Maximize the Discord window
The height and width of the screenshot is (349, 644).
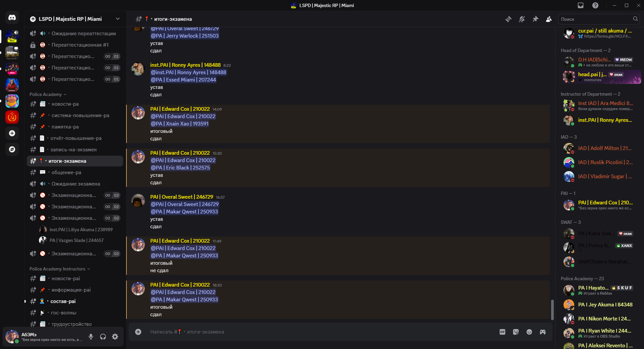pyautogui.click(x=626, y=5)
